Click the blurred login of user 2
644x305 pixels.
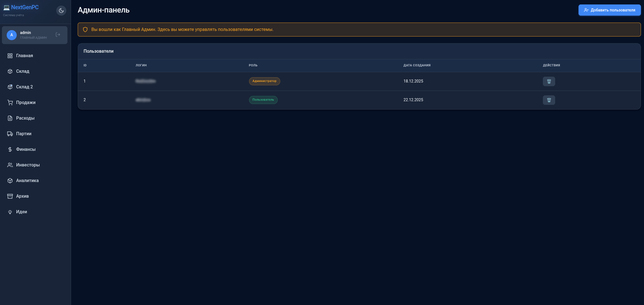click(x=143, y=100)
